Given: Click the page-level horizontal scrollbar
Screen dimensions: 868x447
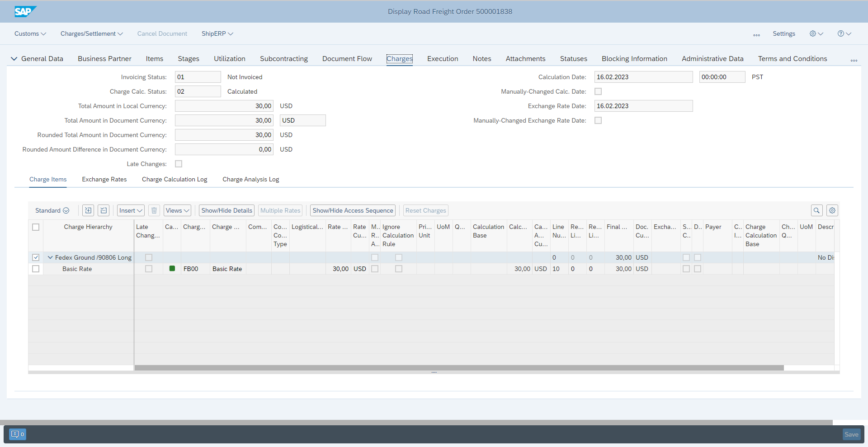Looking at the screenshot, I should tap(416, 422).
